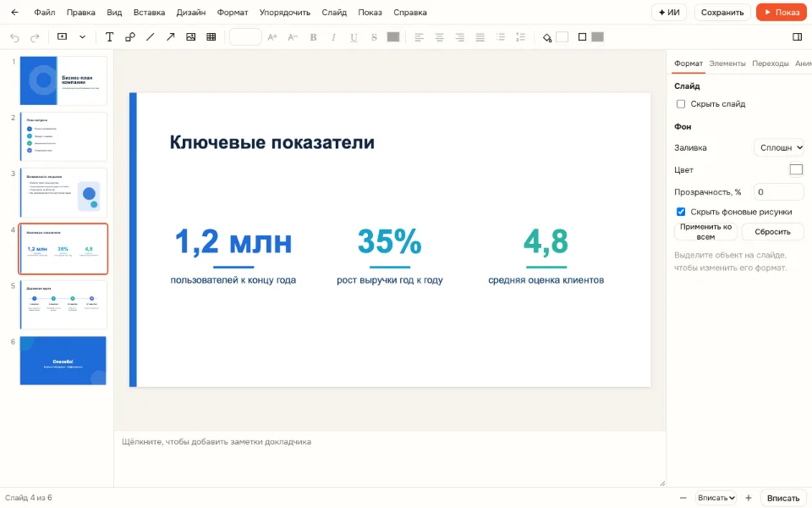Screen dimensions: 812x508
Task: Apply numbered list
Action: (x=520, y=37)
